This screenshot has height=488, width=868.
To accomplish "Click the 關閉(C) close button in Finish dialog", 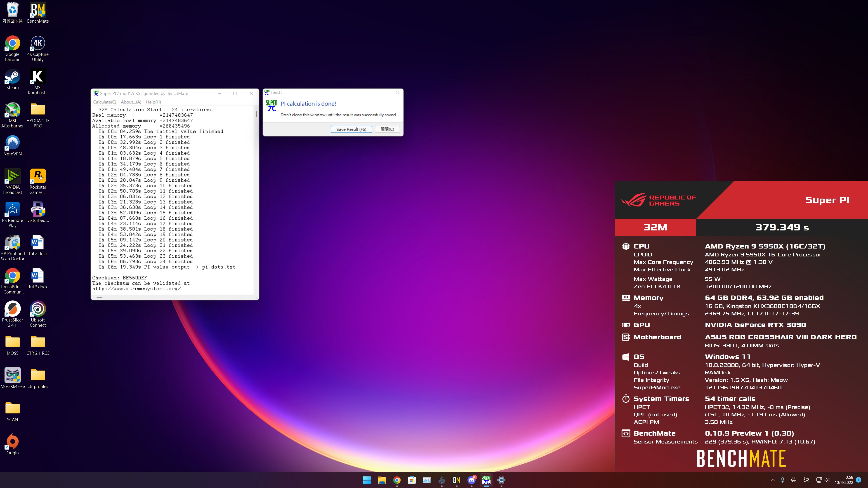I will (387, 129).
